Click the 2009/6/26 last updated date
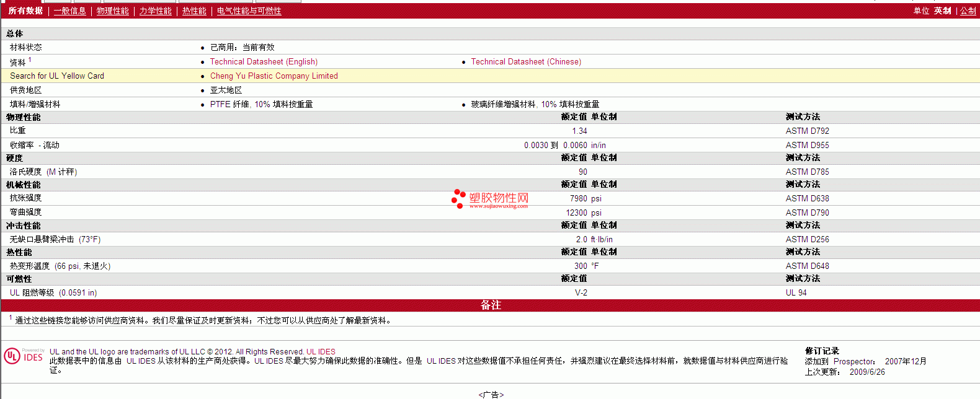 coord(867,372)
